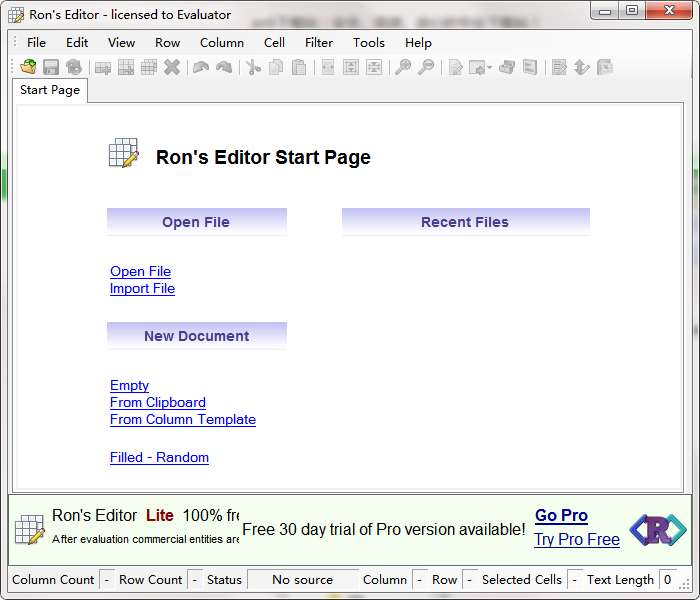
Task: Click the Zoom In magnifier icon
Action: coord(403,67)
